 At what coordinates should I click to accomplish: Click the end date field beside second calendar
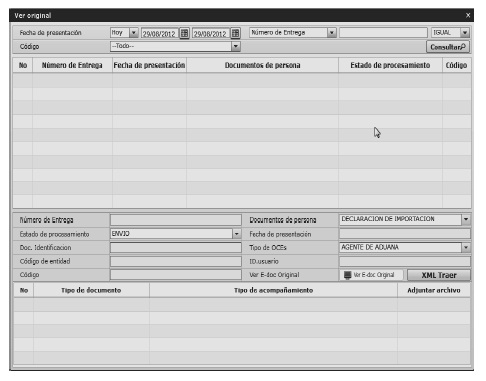pos(211,33)
